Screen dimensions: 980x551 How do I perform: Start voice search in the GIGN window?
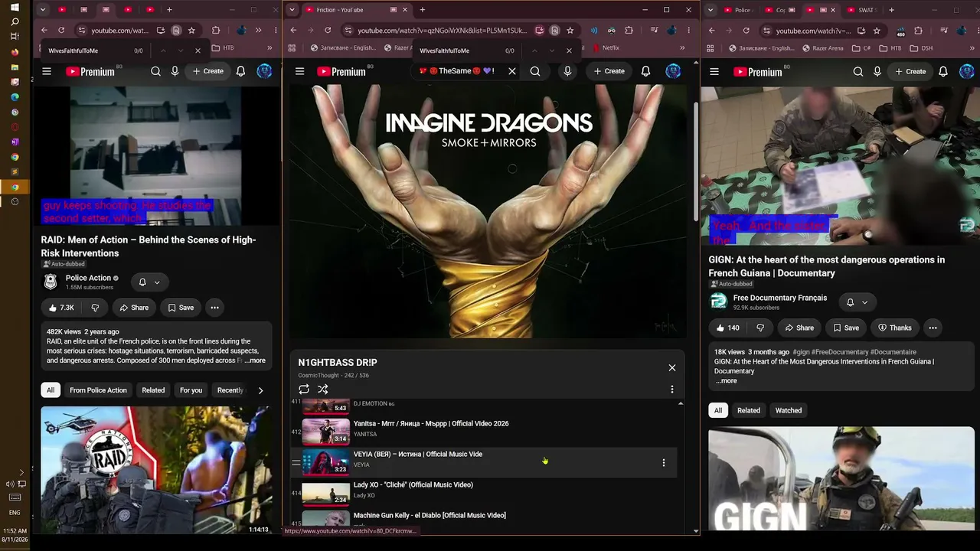877,72
